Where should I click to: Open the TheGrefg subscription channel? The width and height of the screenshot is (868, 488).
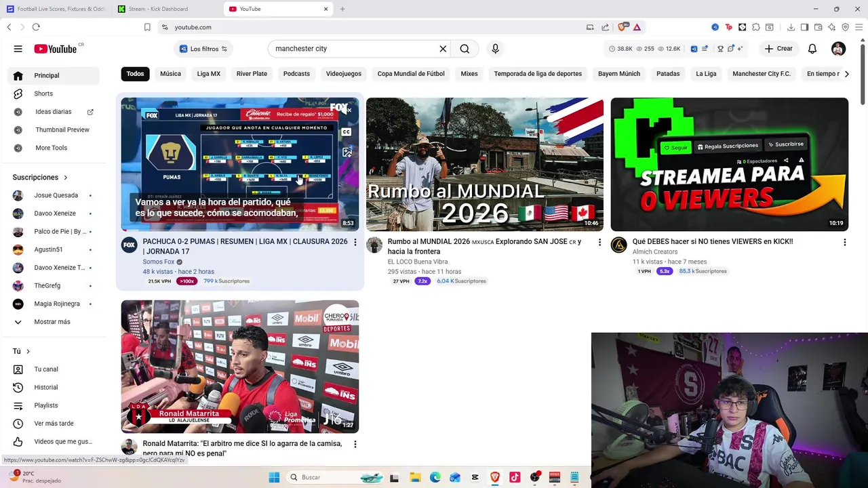click(x=54, y=286)
